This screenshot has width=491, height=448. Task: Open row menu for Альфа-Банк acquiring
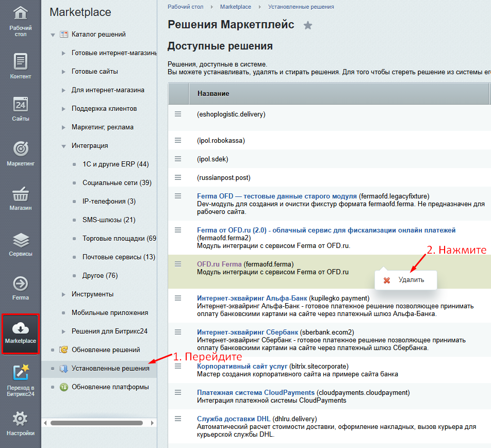pos(178,298)
